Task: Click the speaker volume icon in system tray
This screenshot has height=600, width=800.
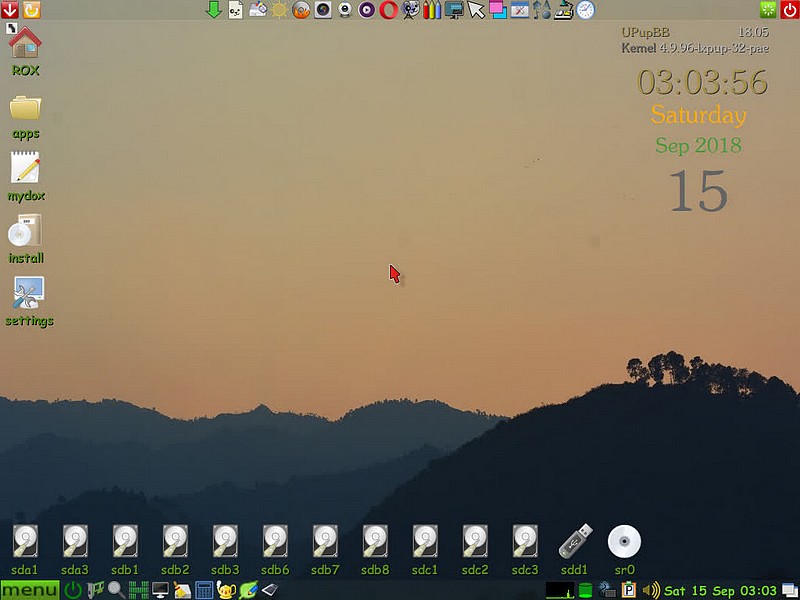Action: coord(651,591)
